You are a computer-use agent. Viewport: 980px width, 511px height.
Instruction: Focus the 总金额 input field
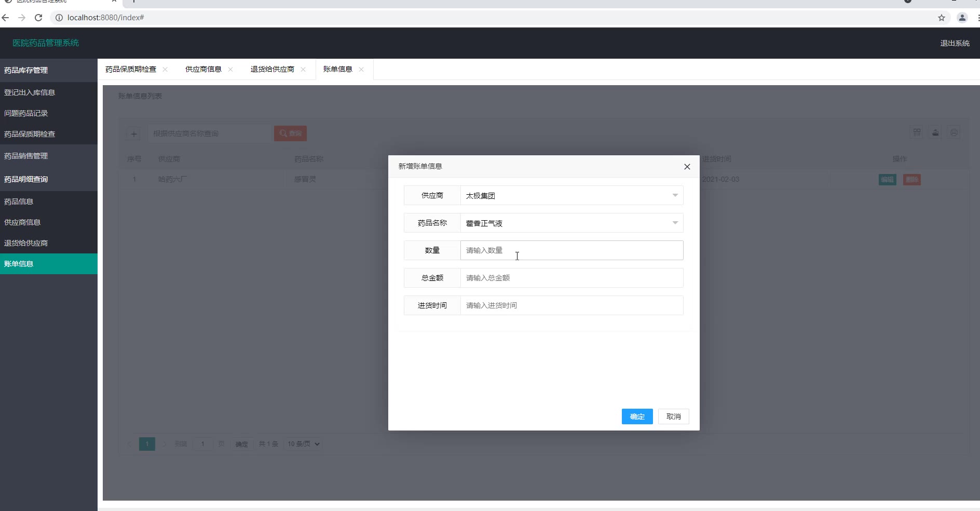pos(571,278)
